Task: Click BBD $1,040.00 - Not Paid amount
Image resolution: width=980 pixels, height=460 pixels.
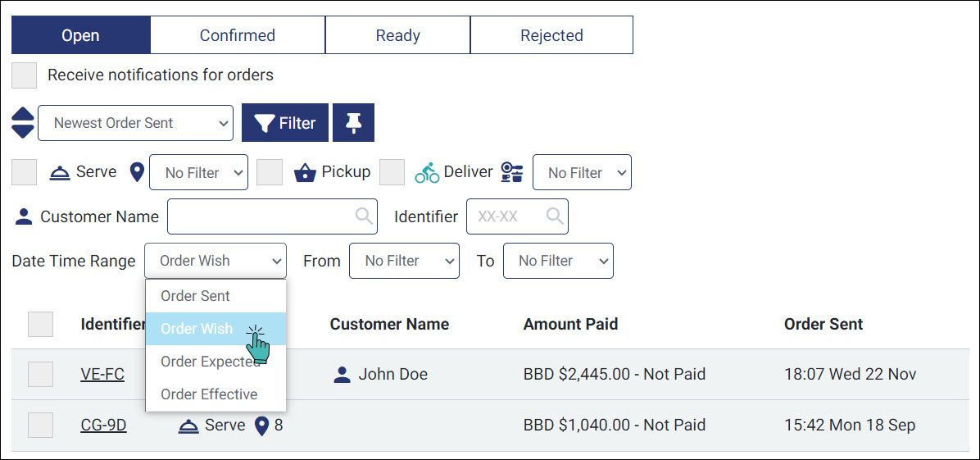Action: point(615,426)
